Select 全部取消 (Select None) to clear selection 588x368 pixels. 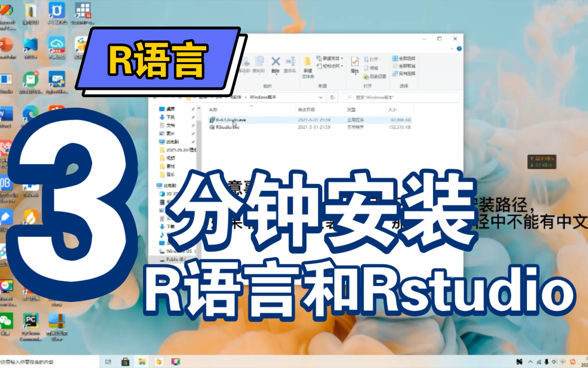405,66
